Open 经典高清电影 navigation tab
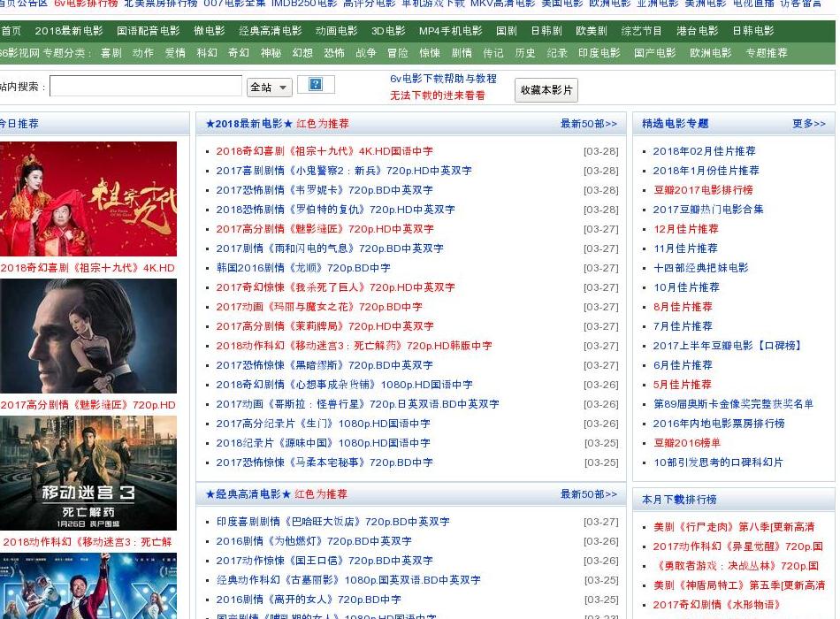 click(x=271, y=31)
